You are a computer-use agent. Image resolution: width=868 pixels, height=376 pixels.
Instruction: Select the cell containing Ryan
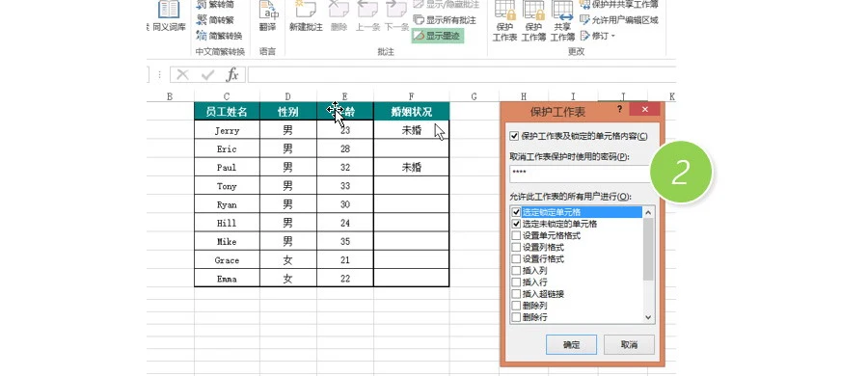227,204
